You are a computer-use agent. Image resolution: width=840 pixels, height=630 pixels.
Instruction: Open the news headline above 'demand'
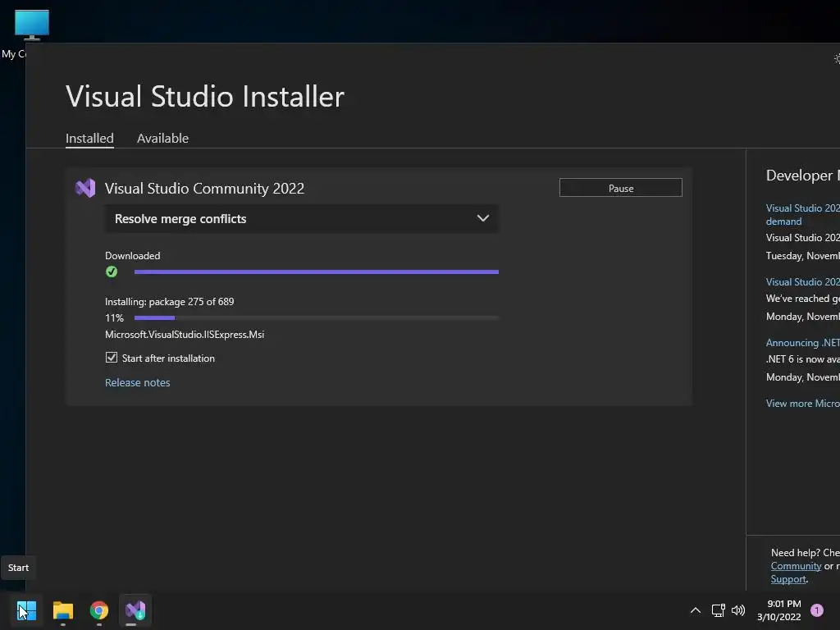pyautogui.click(x=802, y=208)
